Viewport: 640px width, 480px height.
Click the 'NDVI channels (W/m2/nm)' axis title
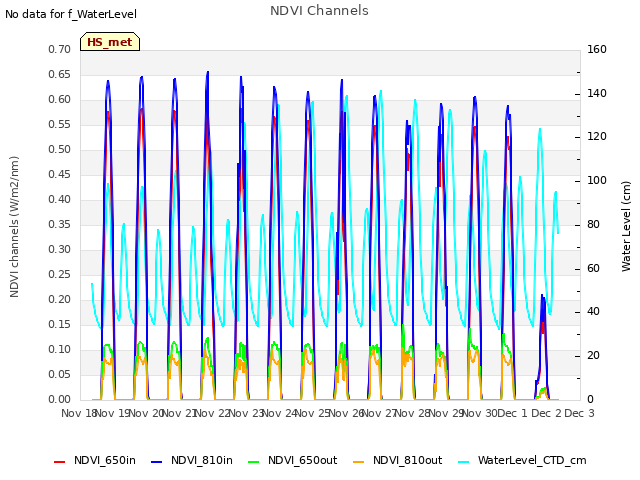click(x=14, y=227)
